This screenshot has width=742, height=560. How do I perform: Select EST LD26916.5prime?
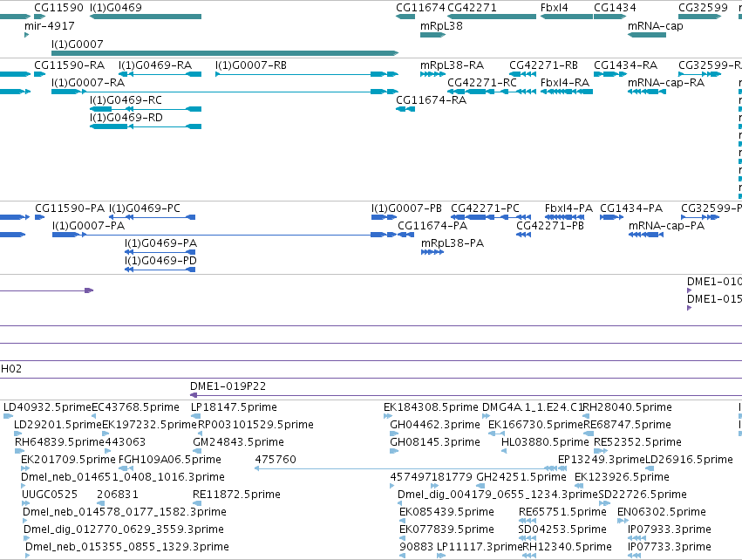pyautogui.click(x=689, y=459)
